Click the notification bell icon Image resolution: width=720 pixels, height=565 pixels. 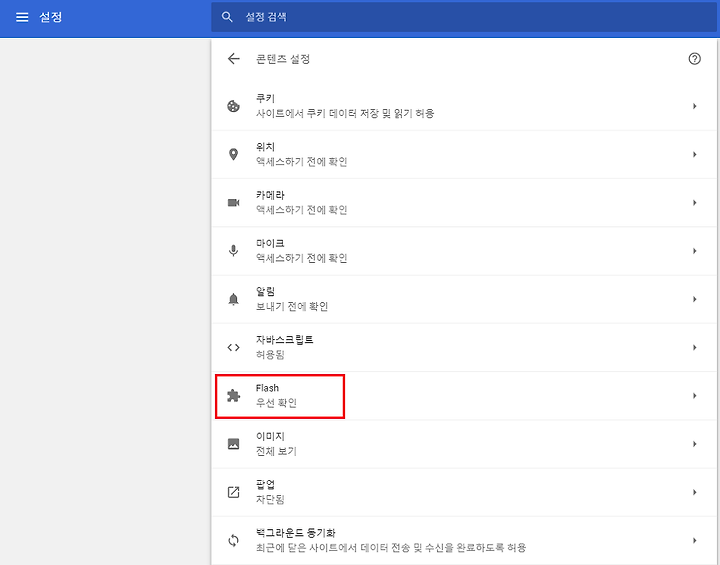233,299
